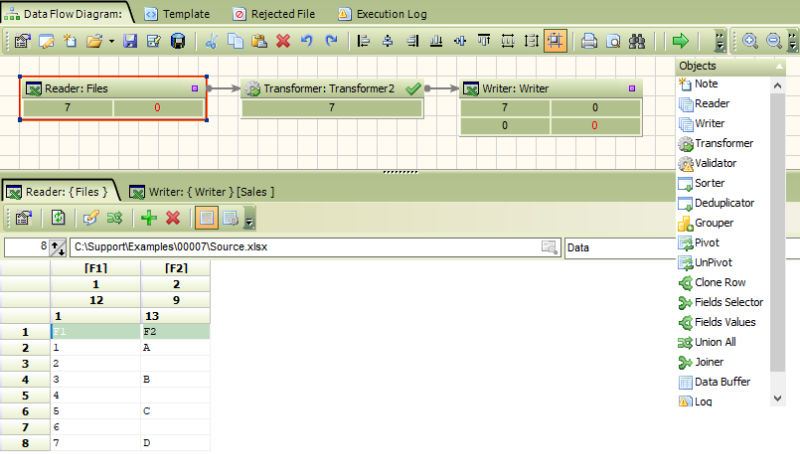This screenshot has height=454, width=800.
Task: Align selected objects to the left
Action: click(x=364, y=41)
